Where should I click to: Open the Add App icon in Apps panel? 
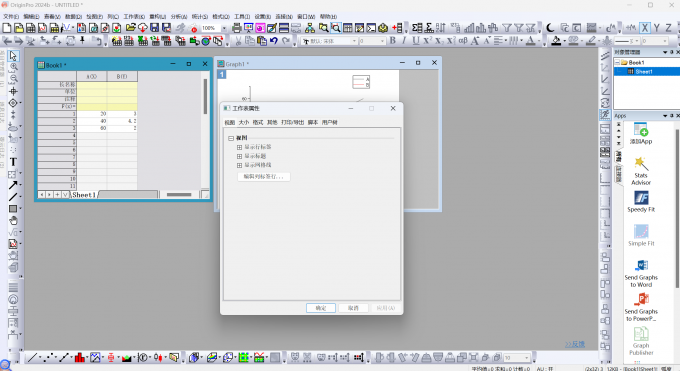coord(641,134)
